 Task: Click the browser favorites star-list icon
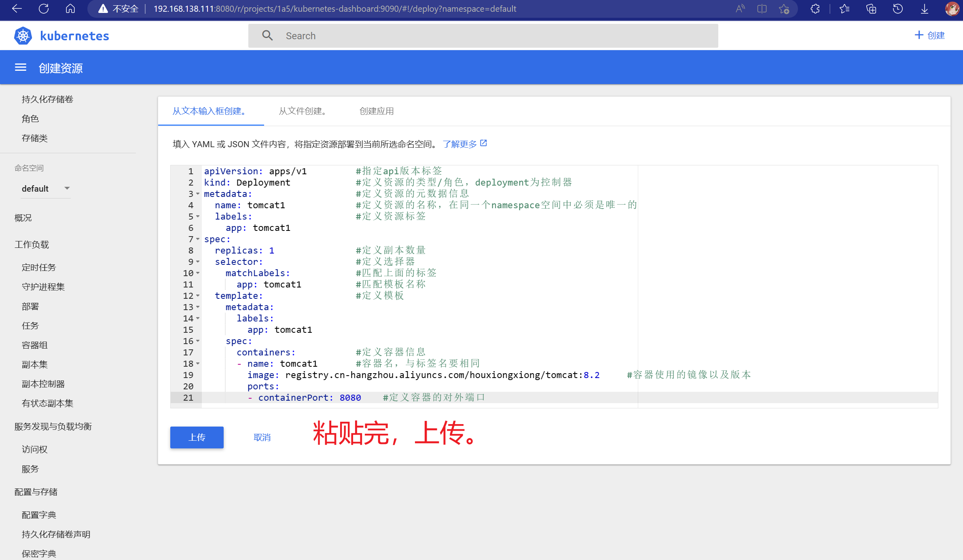pyautogui.click(x=844, y=8)
